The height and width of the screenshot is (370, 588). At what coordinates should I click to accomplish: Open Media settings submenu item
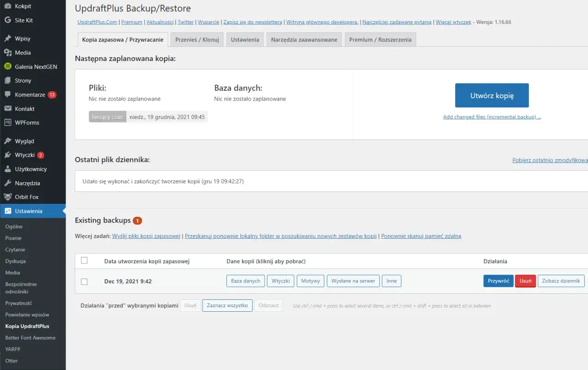click(12, 272)
